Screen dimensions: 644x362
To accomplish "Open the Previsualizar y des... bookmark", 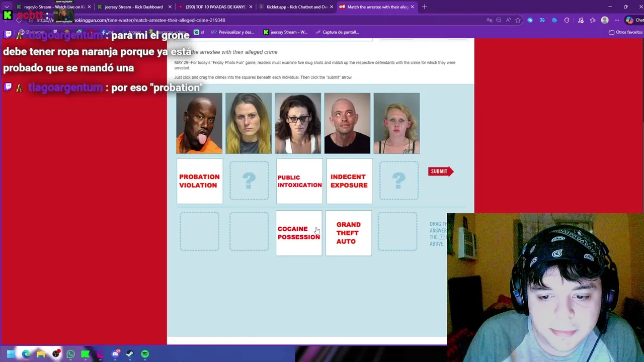I will (232, 32).
